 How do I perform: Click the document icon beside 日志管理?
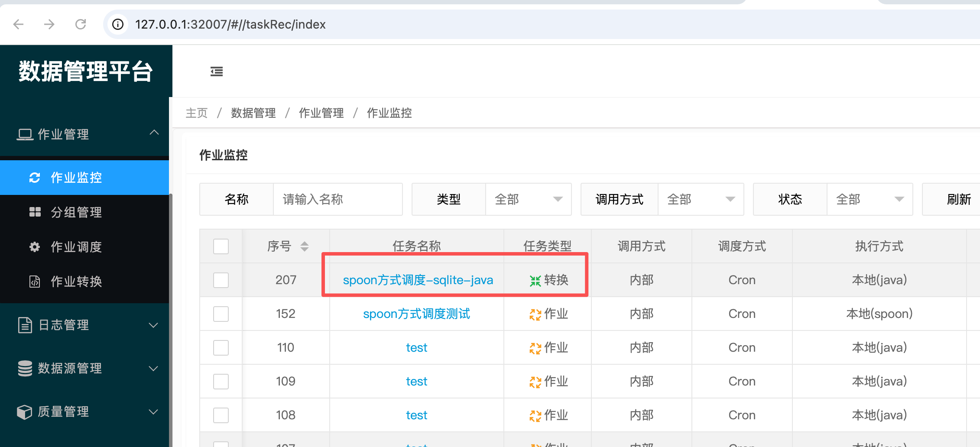25,325
